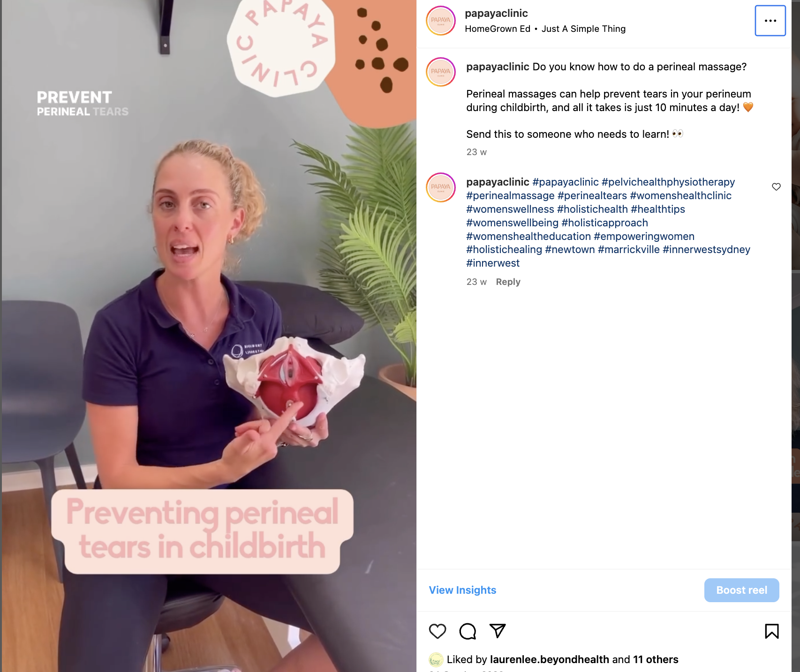Screen dimensions: 800x672
Task: Reply to the hashtag comment
Action: (x=508, y=282)
